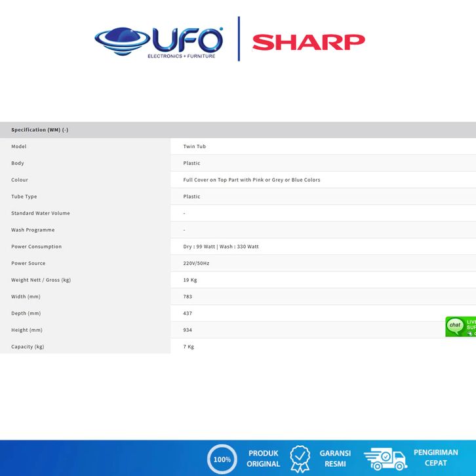Collapse the Specification (WM) section header

pos(40,130)
